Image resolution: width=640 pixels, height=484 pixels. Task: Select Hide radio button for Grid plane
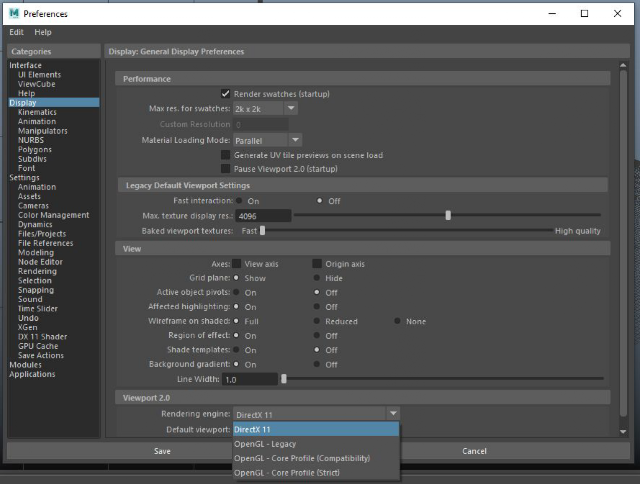click(x=317, y=278)
